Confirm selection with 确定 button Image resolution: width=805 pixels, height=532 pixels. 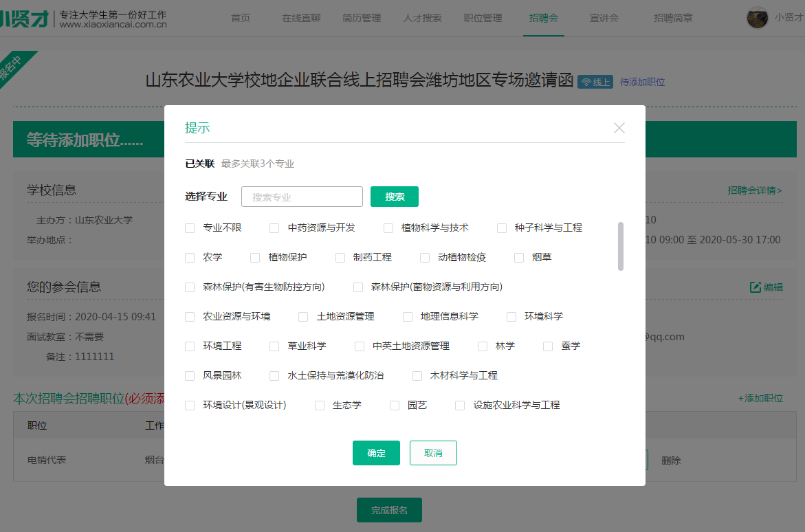[376, 453]
